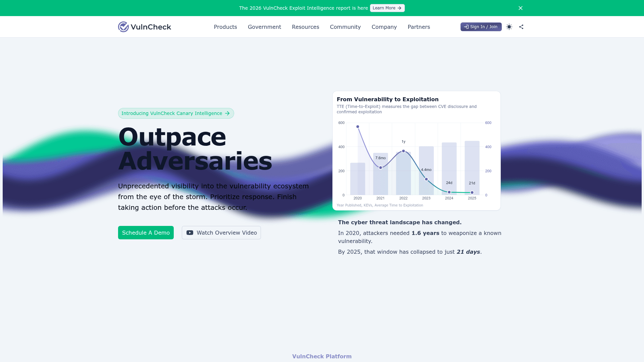The width and height of the screenshot is (644, 362).
Task: Open the Government menu
Action: 264,27
